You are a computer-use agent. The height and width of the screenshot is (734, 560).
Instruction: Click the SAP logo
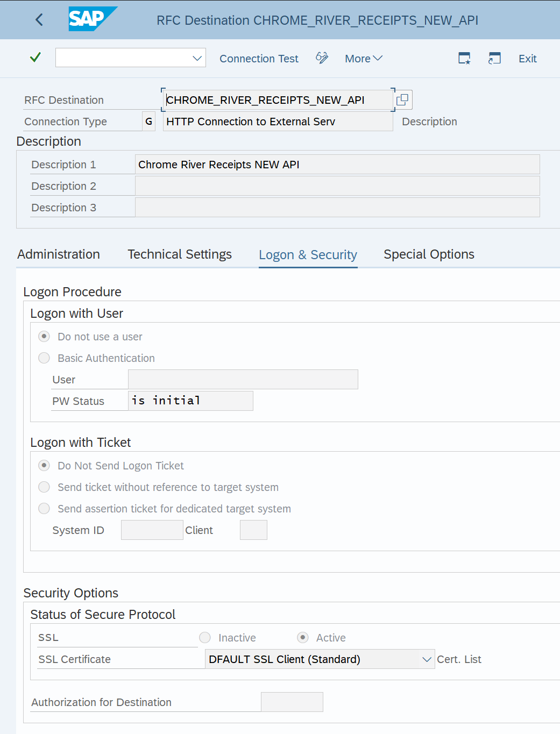tap(92, 19)
